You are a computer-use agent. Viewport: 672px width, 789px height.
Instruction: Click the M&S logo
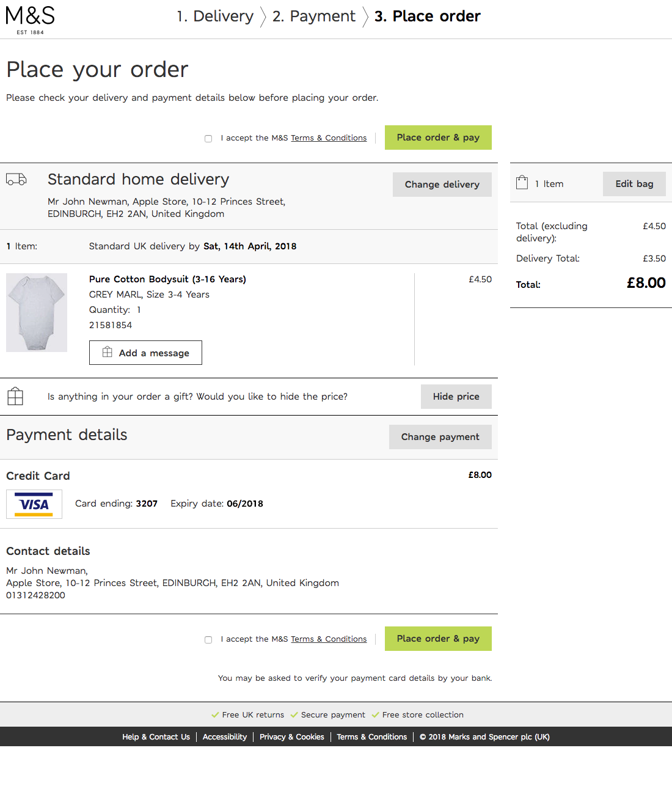pyautogui.click(x=29, y=18)
